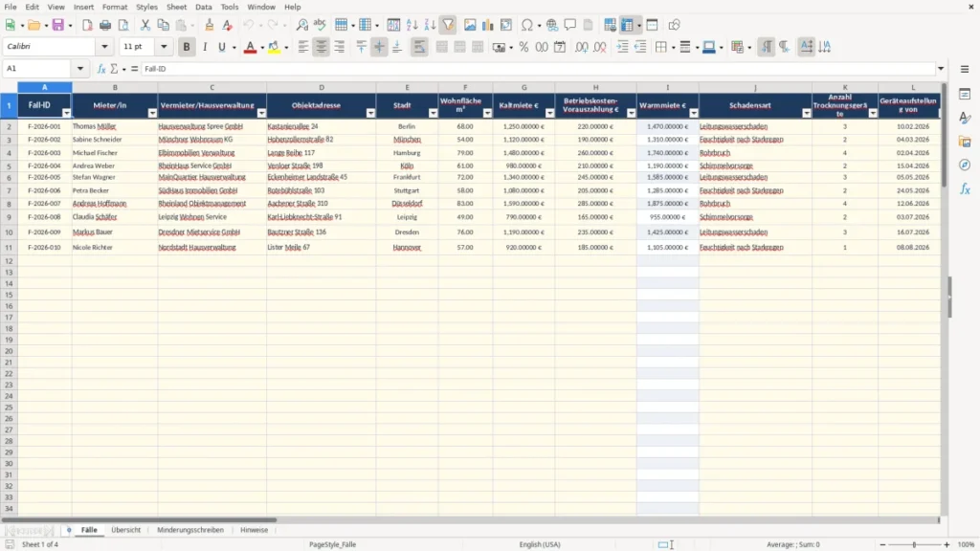The width and height of the screenshot is (980, 551).
Task: Align text left
Action: coord(303,47)
